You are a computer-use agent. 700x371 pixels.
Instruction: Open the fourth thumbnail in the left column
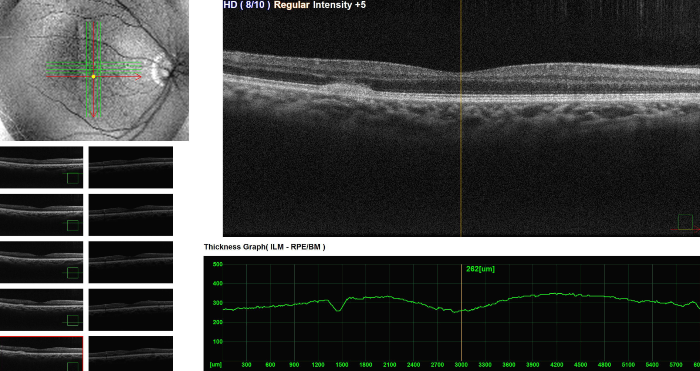click(42, 309)
